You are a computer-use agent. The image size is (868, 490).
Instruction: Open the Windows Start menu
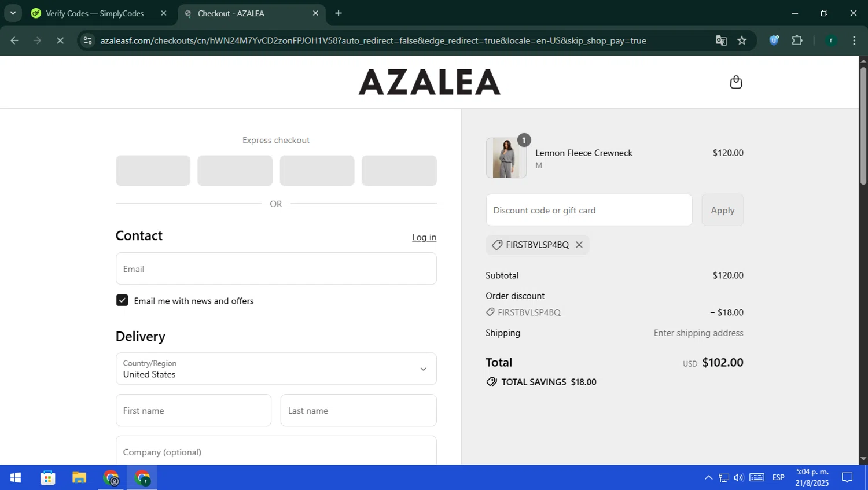click(16, 478)
